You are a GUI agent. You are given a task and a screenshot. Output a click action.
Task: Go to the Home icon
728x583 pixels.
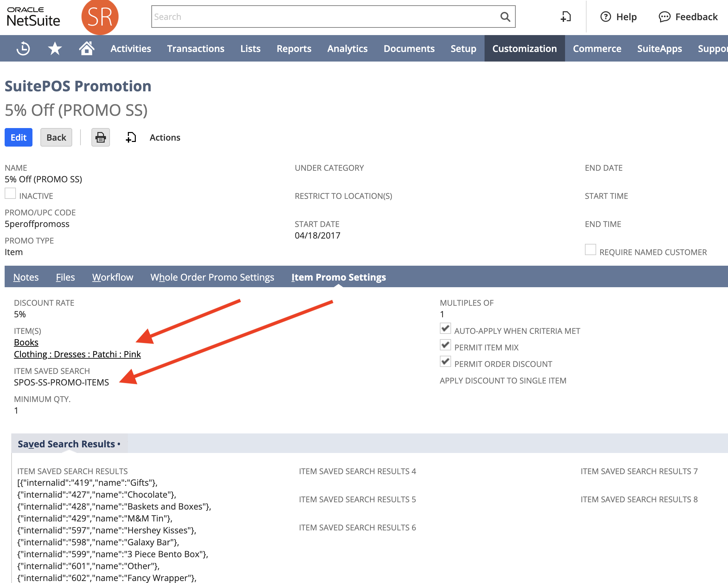(x=86, y=48)
